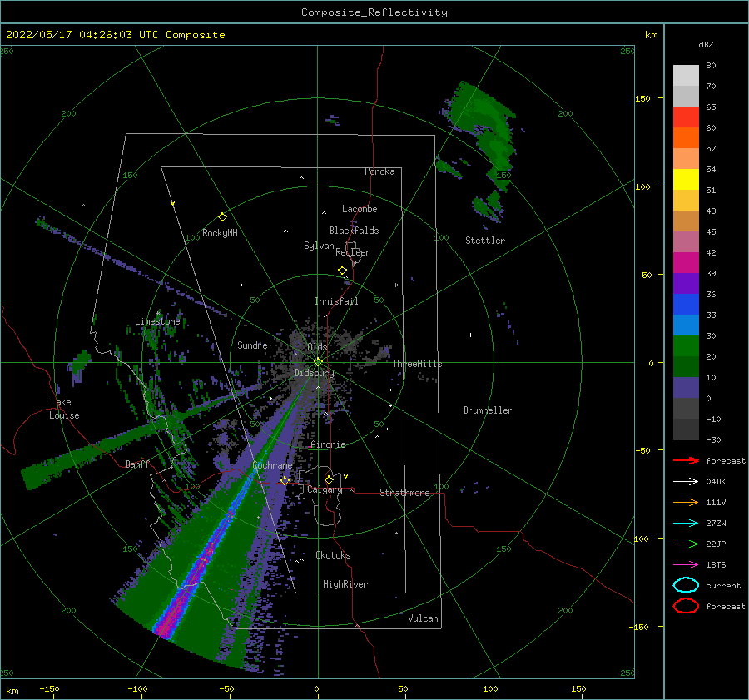This screenshot has width=749, height=700.
Task: Click the red forecast arrow in legend
Action: click(x=686, y=460)
